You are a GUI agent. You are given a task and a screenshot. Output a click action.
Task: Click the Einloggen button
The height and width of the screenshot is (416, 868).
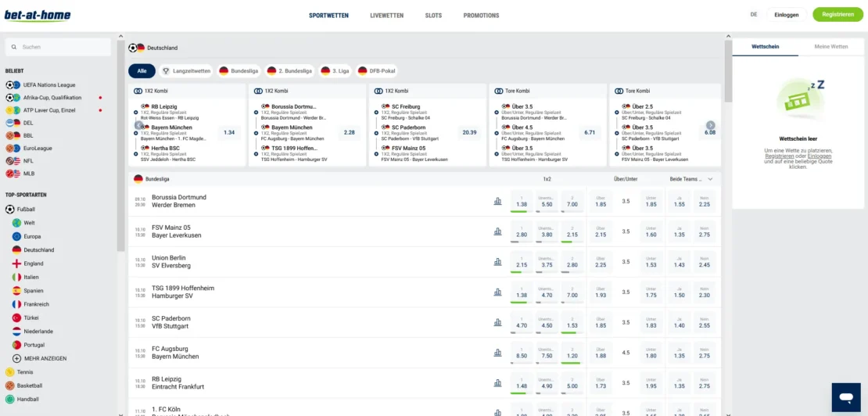(787, 15)
